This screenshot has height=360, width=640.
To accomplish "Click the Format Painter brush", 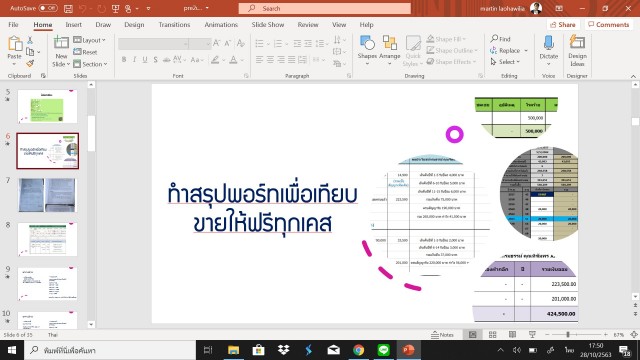I will tap(30, 64).
